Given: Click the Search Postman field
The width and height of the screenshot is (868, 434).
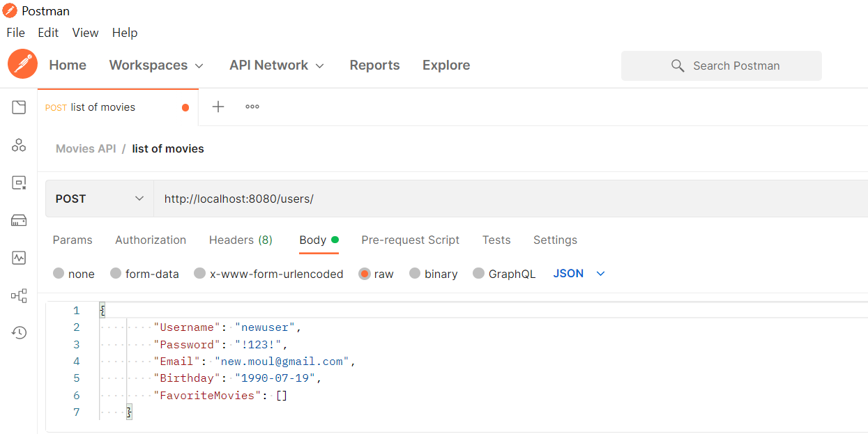Looking at the screenshot, I should tap(722, 65).
